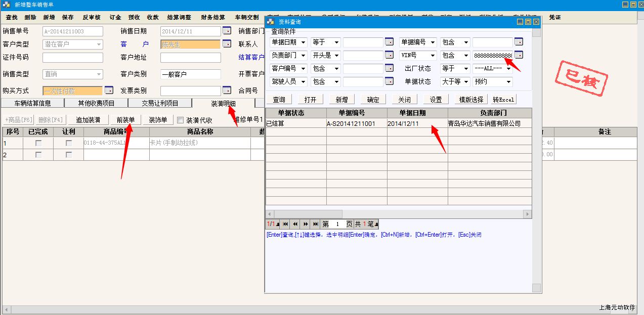
Task: Check 已完成 box in row 1
Action: coord(38,143)
